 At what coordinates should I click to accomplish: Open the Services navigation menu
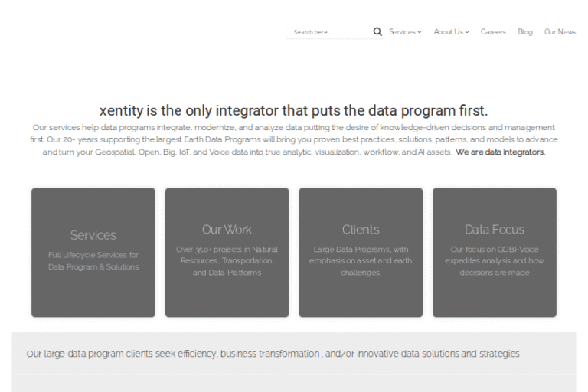point(402,32)
